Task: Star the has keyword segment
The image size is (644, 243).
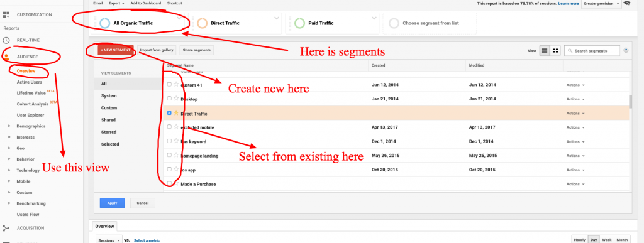Action: coord(176,141)
